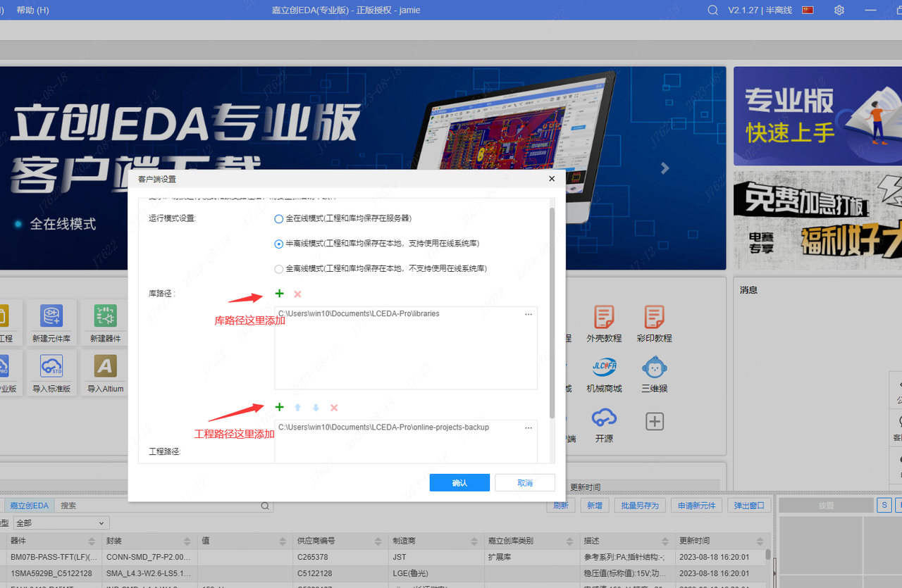Select 半离线模式 radio option
The width and height of the screenshot is (902, 588).
(x=279, y=244)
